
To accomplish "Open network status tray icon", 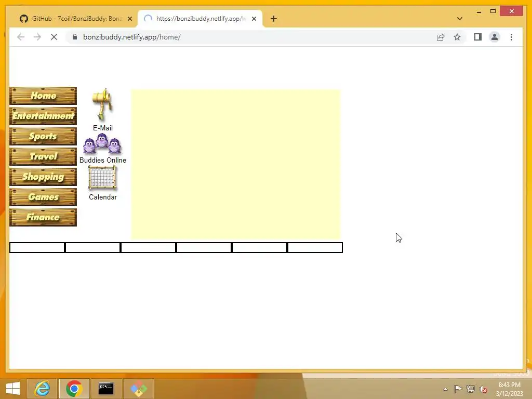I will point(470,389).
